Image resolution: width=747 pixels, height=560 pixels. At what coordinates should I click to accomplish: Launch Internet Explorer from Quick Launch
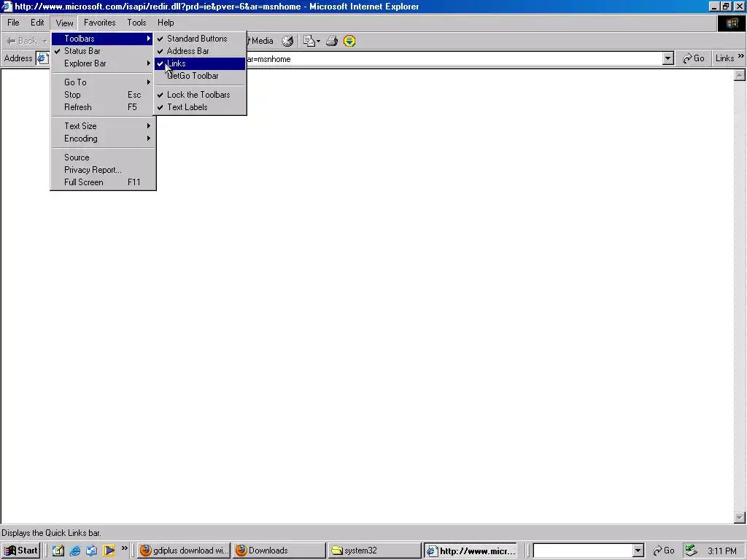click(75, 551)
